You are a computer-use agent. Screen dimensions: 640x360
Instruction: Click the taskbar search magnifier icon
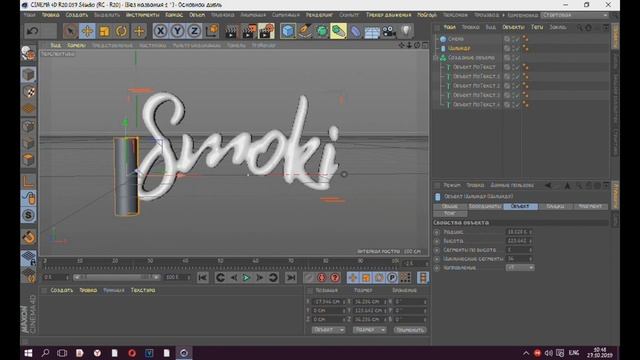pos(45,353)
